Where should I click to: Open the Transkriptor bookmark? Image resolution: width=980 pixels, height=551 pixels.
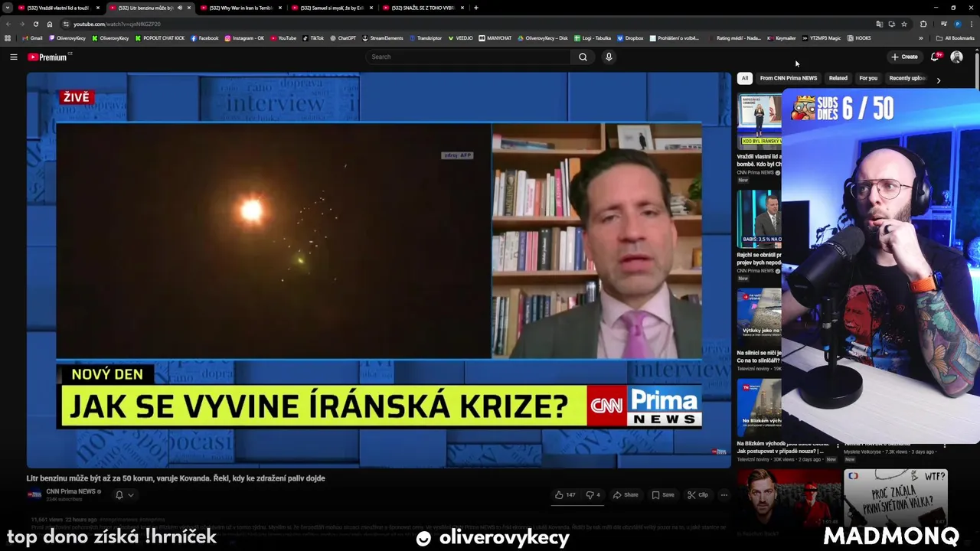click(426, 38)
